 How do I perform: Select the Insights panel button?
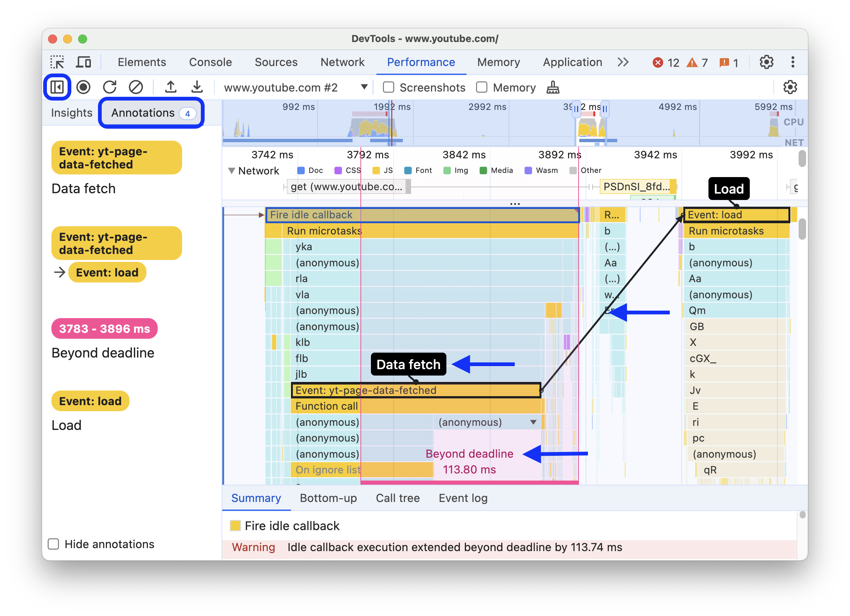(x=70, y=112)
